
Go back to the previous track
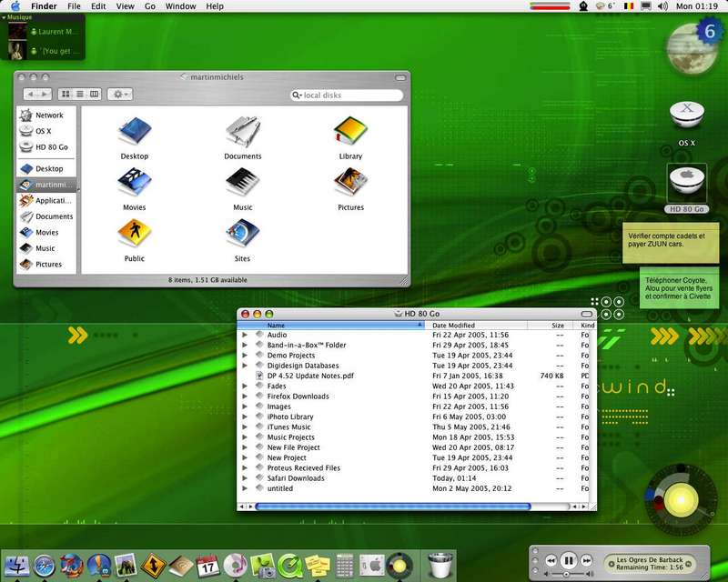coord(551,561)
